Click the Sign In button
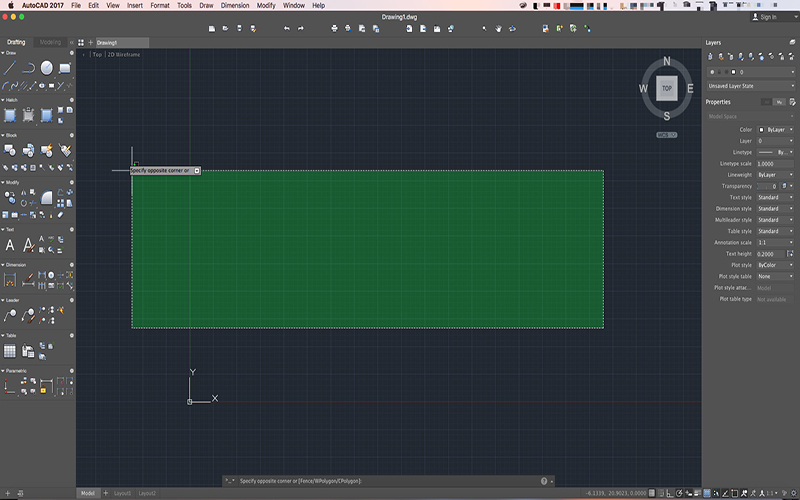 point(764,17)
